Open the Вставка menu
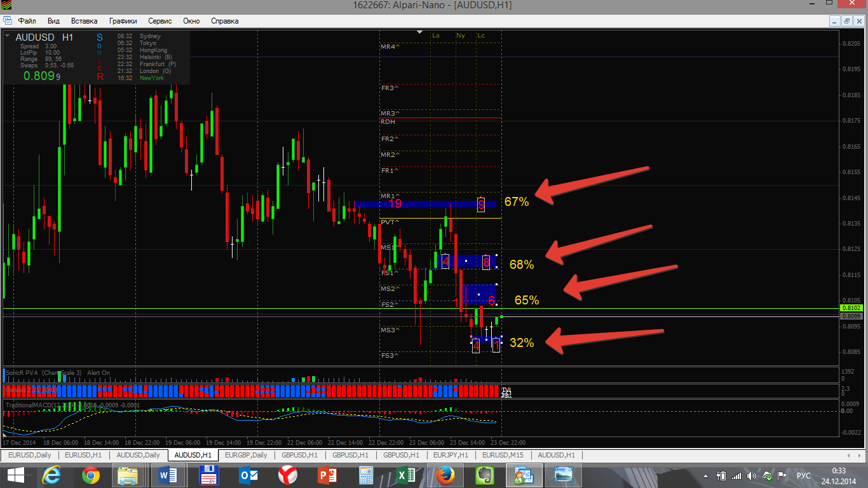 [85, 21]
